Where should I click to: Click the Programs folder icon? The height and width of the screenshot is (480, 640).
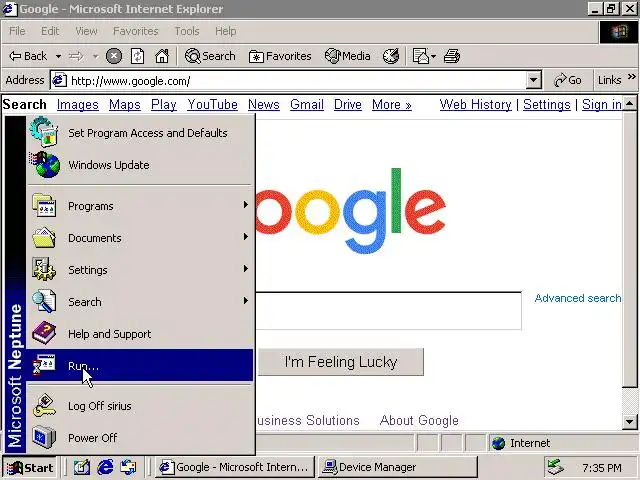[x=44, y=206]
